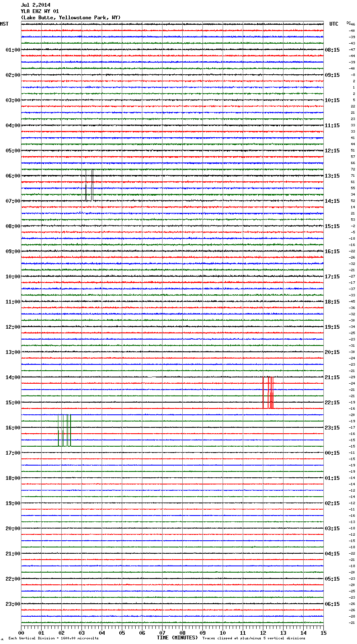Viewport: 357px width, 644px height.
Task: Click the MST timezone header
Action: (4, 24)
